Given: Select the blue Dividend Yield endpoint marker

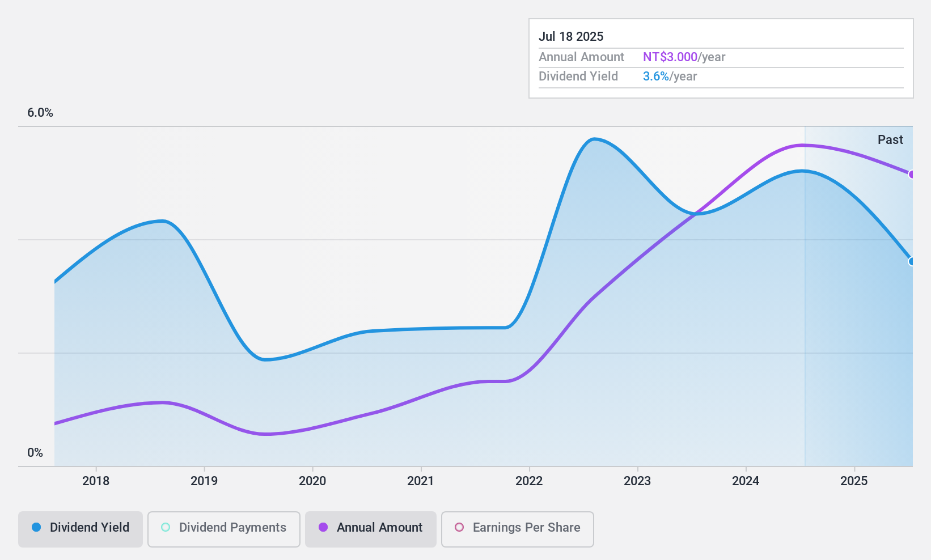Looking at the screenshot, I should coord(911,261).
